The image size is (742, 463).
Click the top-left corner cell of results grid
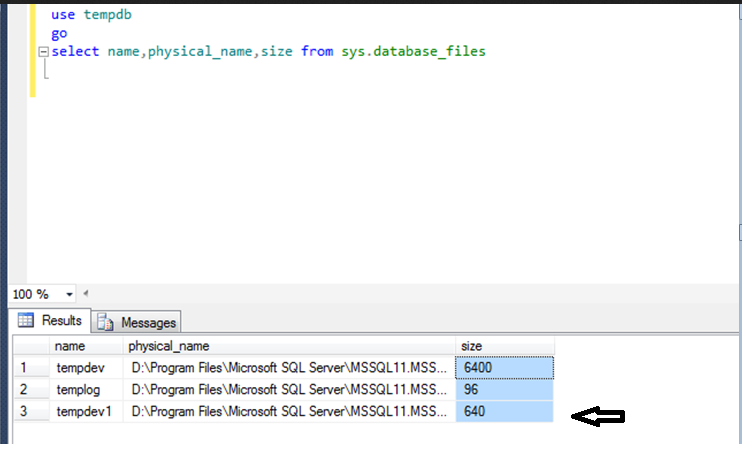(31, 346)
